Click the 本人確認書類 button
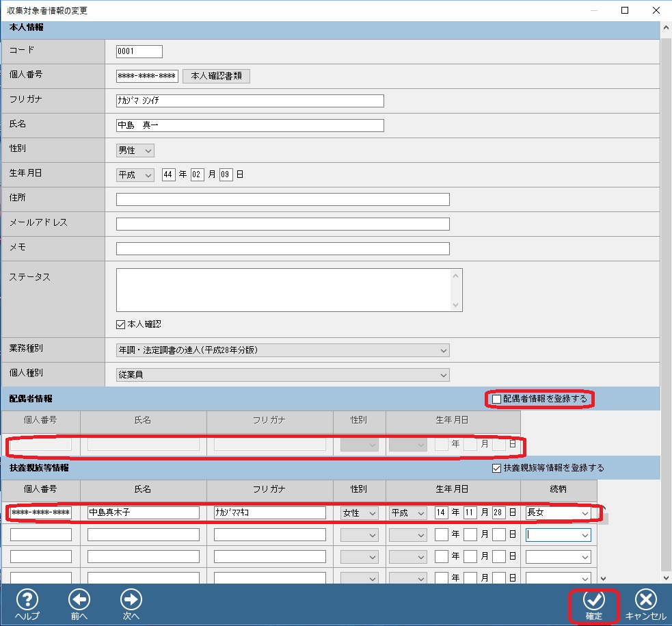The height and width of the screenshot is (626, 672). [216, 76]
